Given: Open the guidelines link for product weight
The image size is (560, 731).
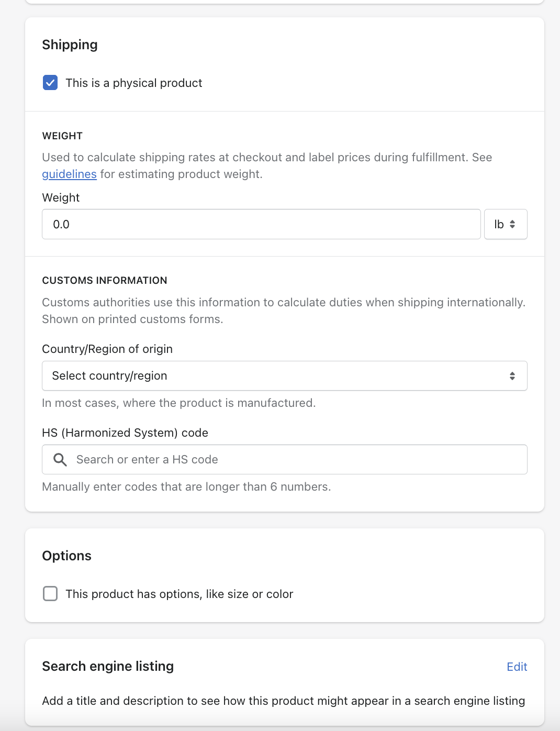Looking at the screenshot, I should tap(69, 174).
